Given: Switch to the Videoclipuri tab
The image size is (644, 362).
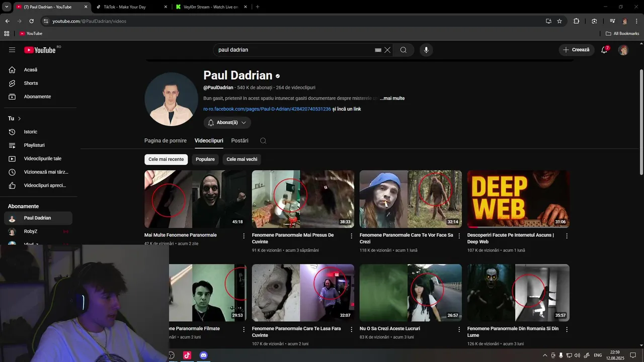Looking at the screenshot, I should tap(209, 141).
